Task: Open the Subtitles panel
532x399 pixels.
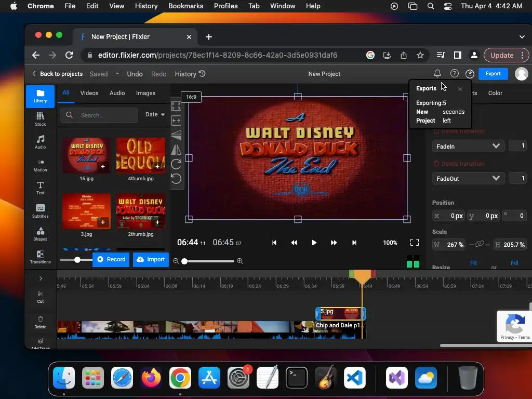Action: (x=40, y=211)
